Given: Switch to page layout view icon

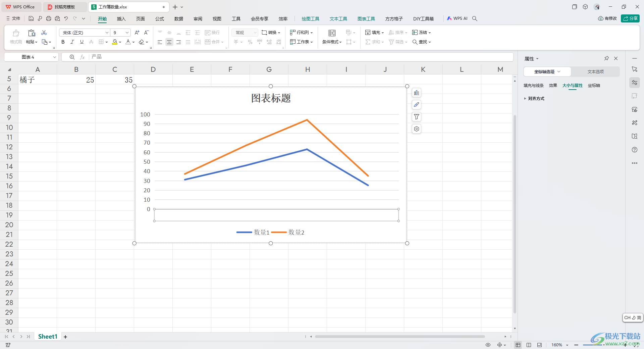Looking at the screenshot, I should click(x=529, y=345).
